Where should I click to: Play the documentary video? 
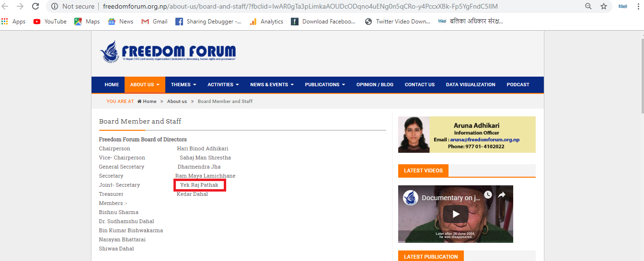[x=455, y=214]
